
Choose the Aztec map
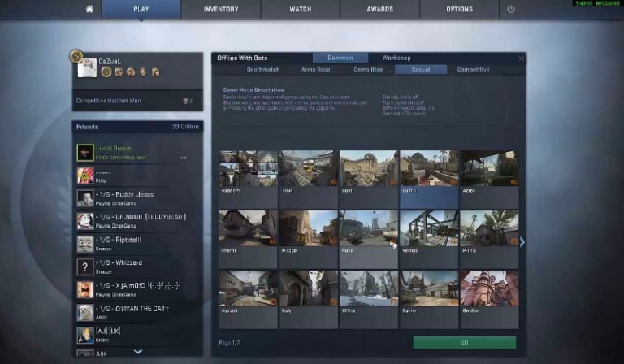tap(489, 179)
